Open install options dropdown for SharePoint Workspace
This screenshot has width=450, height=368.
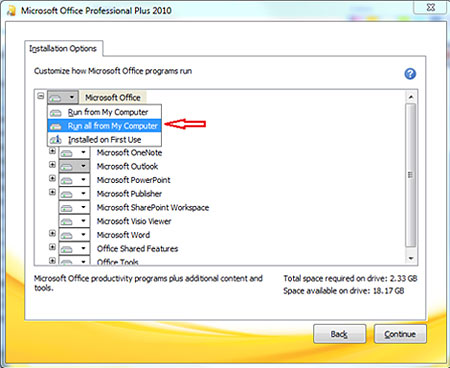74,207
